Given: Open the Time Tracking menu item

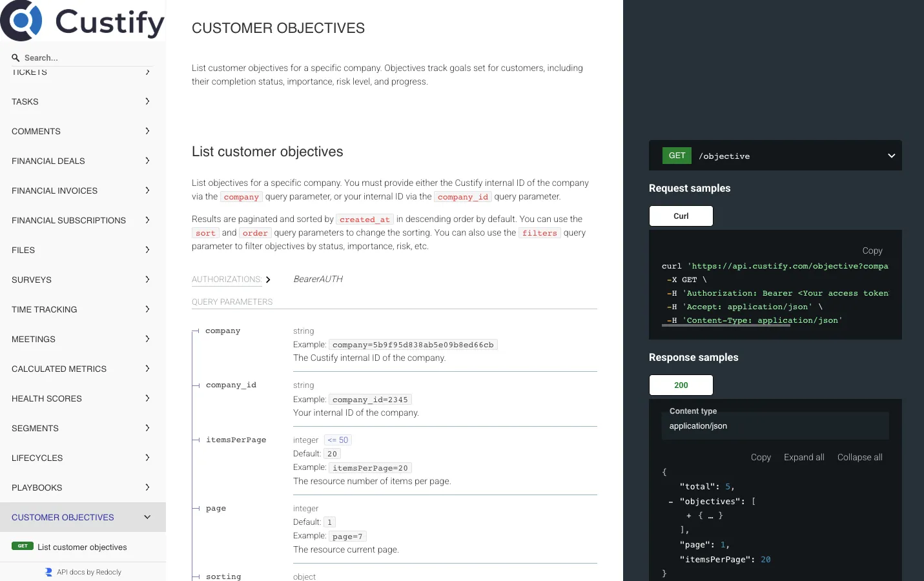Looking at the screenshot, I should [x=83, y=309].
